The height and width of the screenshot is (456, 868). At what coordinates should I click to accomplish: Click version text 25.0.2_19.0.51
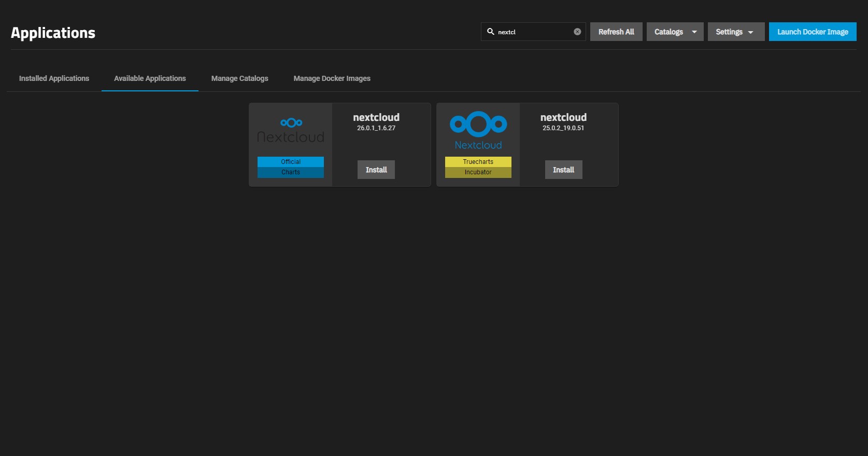(x=563, y=128)
